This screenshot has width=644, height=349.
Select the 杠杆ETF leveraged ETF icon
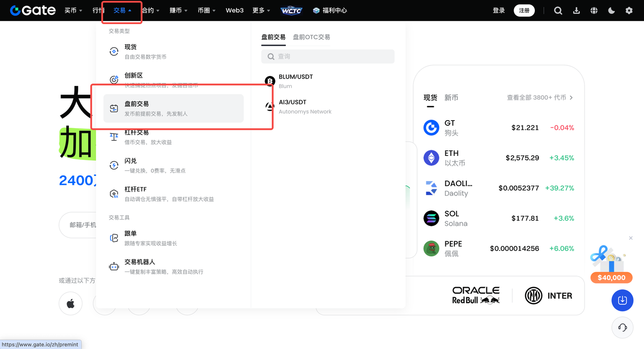tap(113, 193)
